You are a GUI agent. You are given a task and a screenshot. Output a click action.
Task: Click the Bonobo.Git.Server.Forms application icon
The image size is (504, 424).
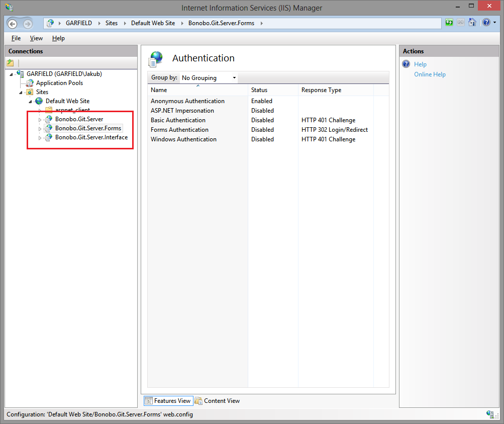49,128
